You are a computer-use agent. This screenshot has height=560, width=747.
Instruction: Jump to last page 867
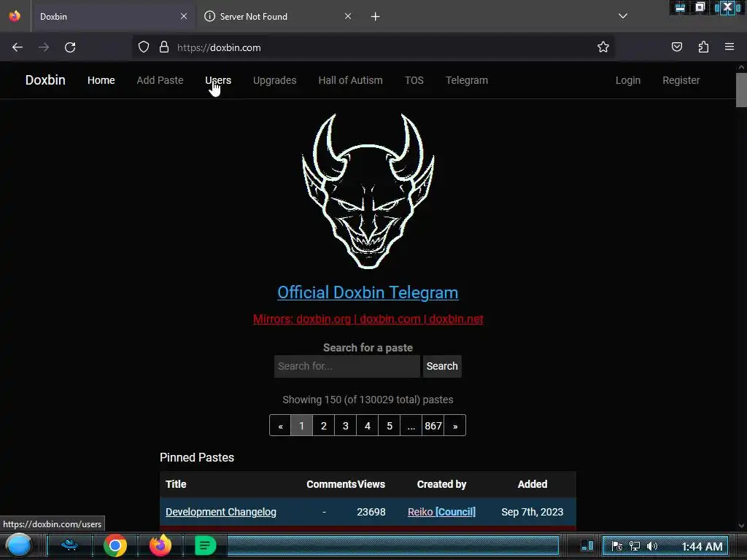tap(433, 426)
